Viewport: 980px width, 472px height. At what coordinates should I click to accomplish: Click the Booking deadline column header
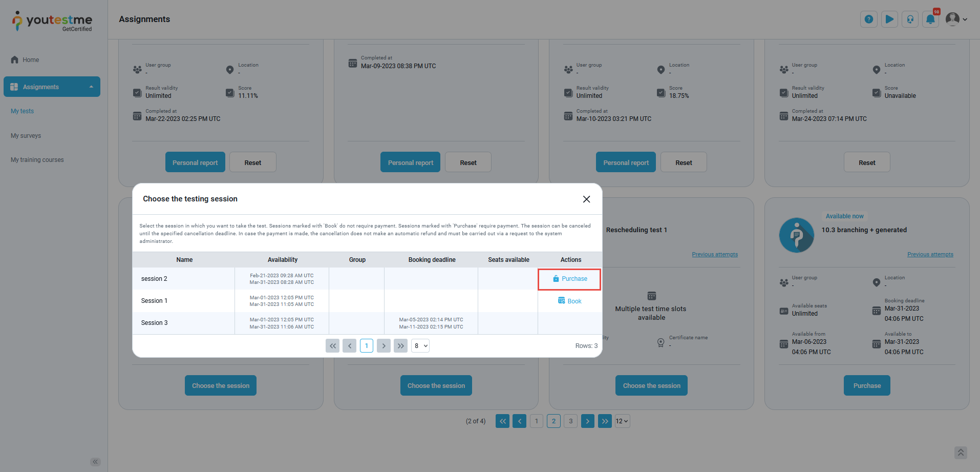coord(432,260)
